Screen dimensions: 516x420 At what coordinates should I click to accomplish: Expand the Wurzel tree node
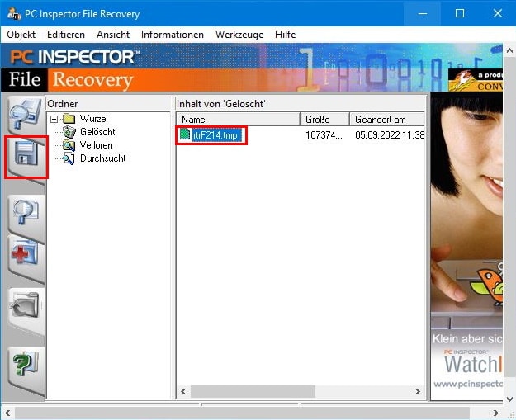tap(54, 119)
